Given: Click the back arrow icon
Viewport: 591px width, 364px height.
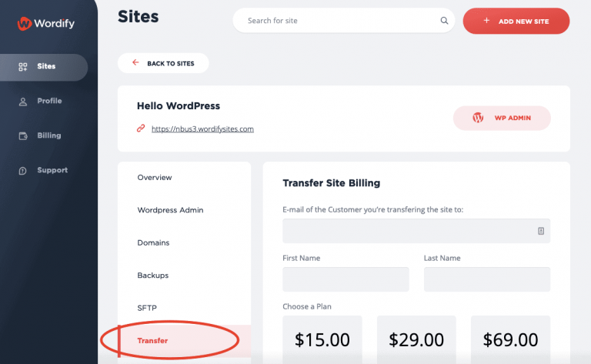Looking at the screenshot, I should 135,62.
